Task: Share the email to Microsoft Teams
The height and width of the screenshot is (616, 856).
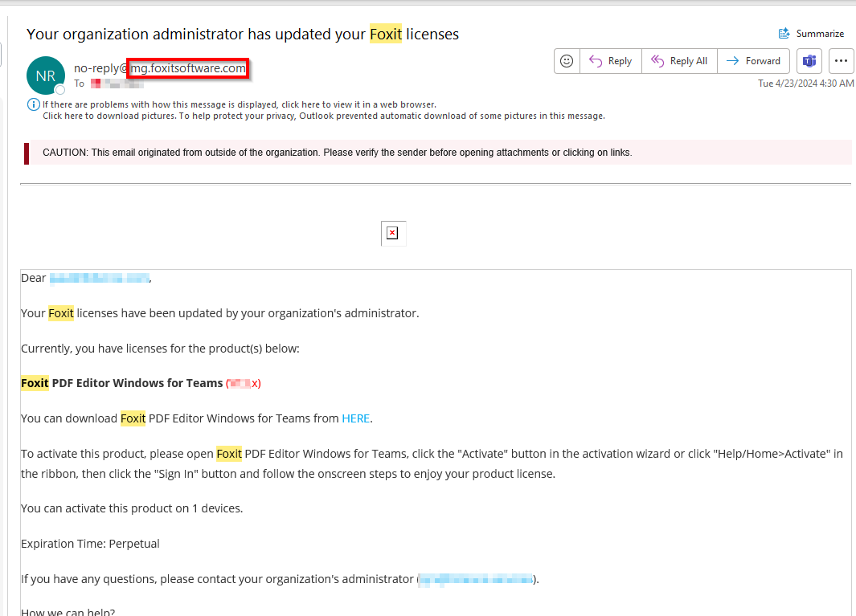Action: tap(809, 61)
